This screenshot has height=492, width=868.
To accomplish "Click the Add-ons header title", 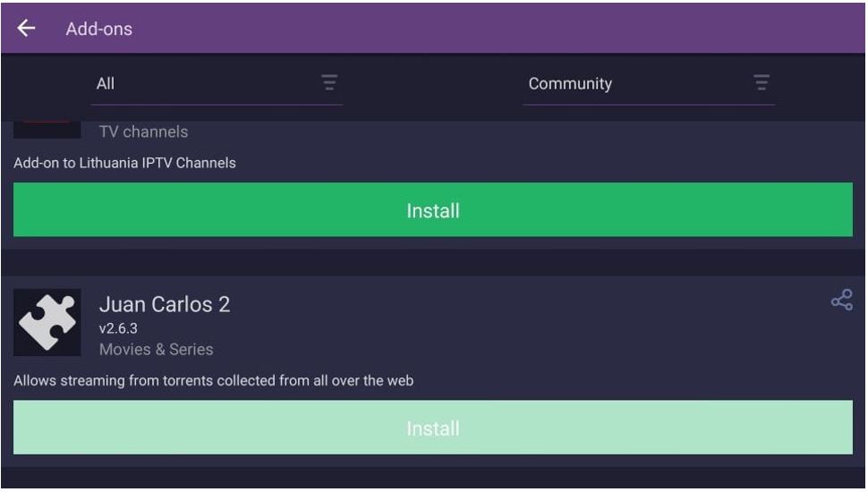I will point(99,29).
